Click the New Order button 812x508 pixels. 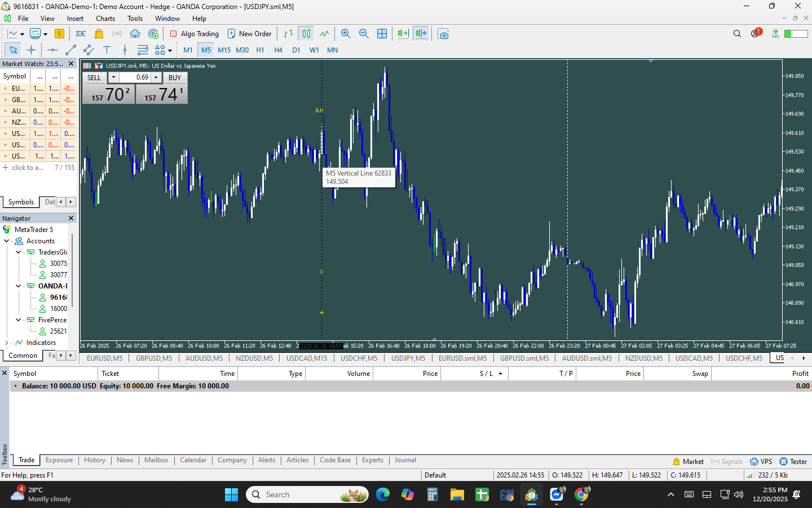249,34
